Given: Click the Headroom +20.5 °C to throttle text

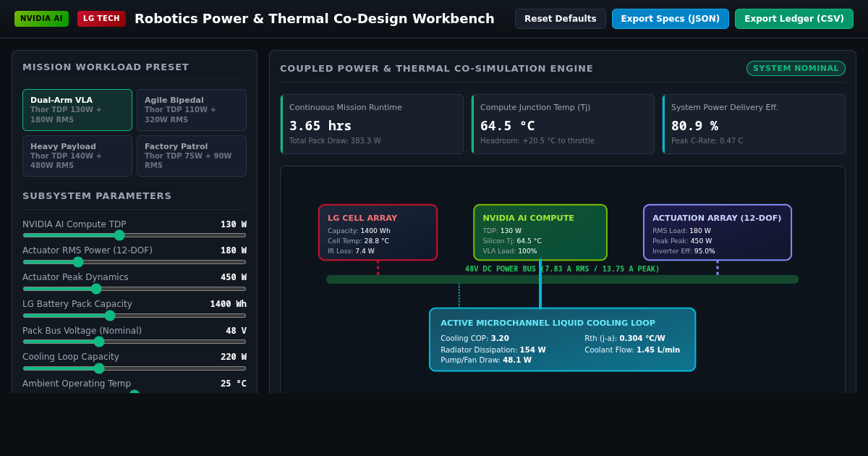Looking at the screenshot, I should point(537,141).
